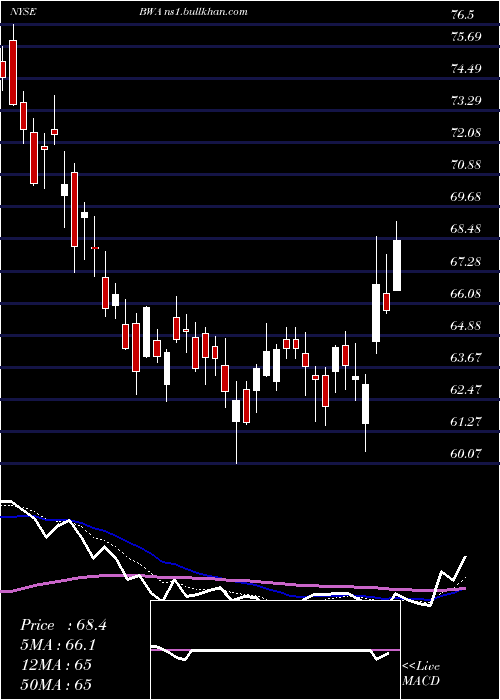Click the 5MA : 66.1 readout
This screenshot has width=500, height=700.
pos(58,645)
